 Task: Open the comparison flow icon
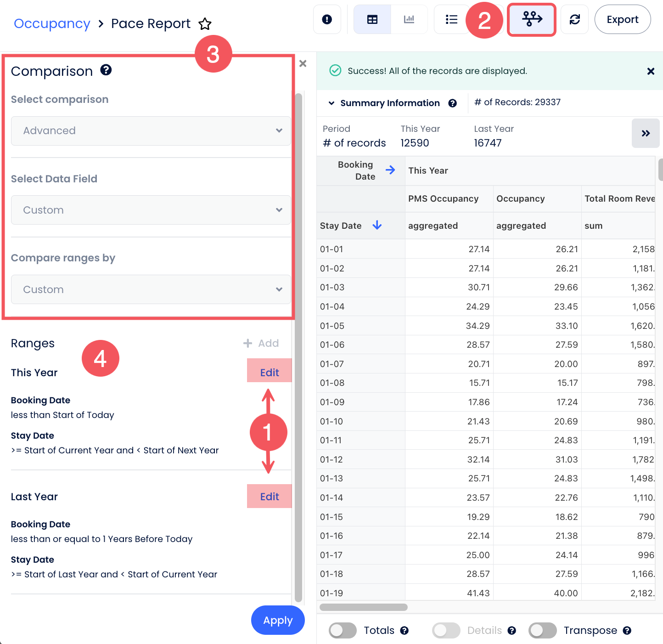pos(532,19)
